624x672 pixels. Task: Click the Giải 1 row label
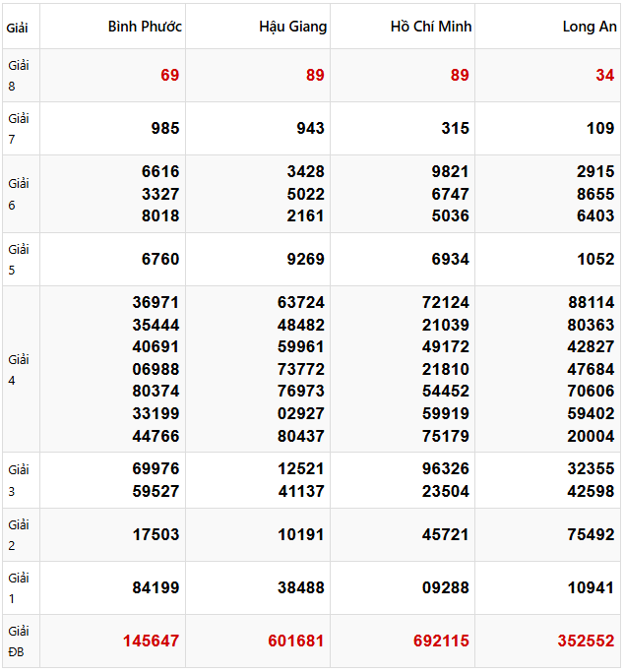(x=19, y=587)
